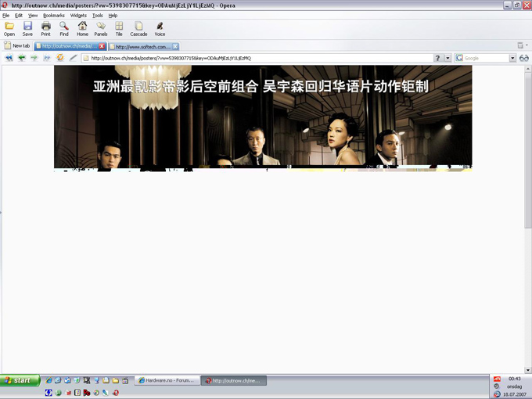Open the Bookmarks menu
The image size is (532, 399).
tap(54, 16)
